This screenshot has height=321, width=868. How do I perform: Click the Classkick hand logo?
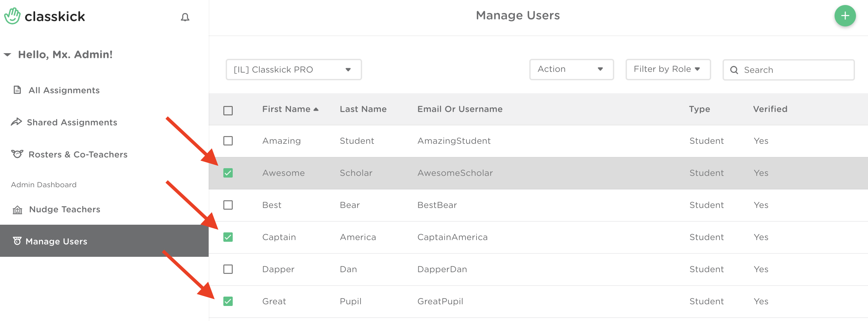[12, 16]
